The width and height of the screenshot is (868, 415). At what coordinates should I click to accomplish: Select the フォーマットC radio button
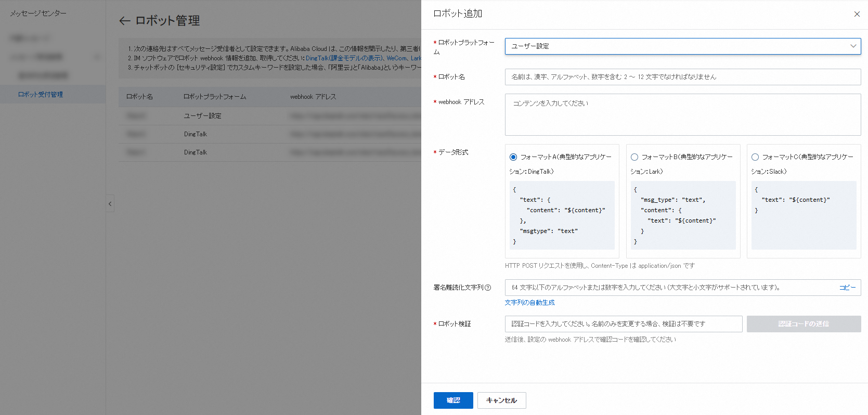point(755,157)
